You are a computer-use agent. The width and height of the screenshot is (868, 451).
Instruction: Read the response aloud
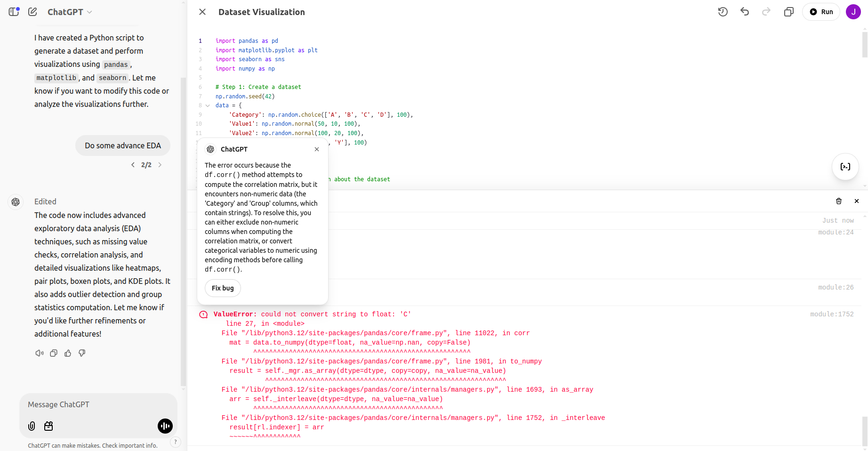(40, 353)
